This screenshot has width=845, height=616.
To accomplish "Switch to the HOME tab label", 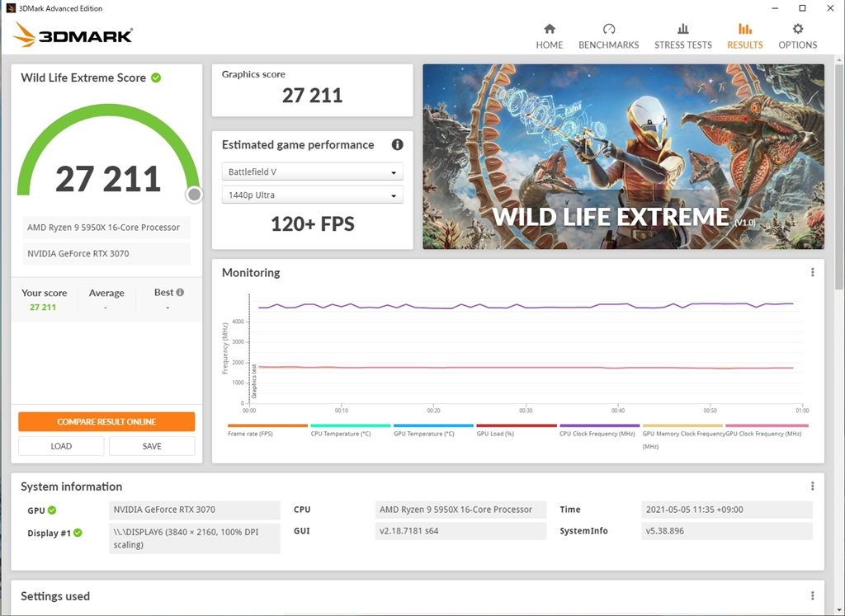I will (549, 45).
